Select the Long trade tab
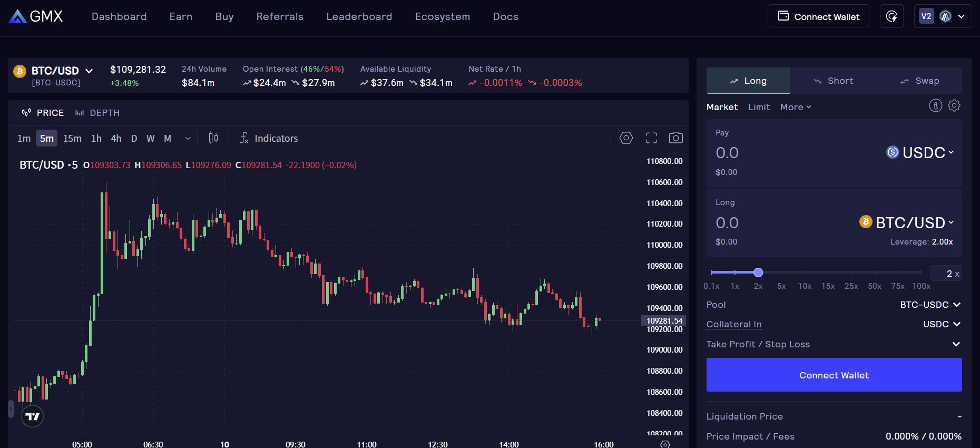This screenshot has width=980, height=448. point(748,81)
